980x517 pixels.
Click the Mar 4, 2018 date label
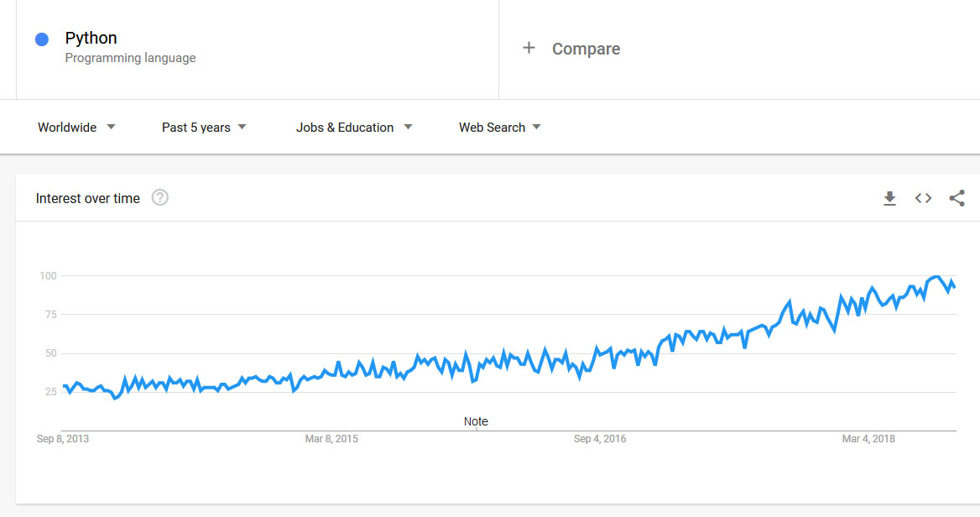coord(868,439)
